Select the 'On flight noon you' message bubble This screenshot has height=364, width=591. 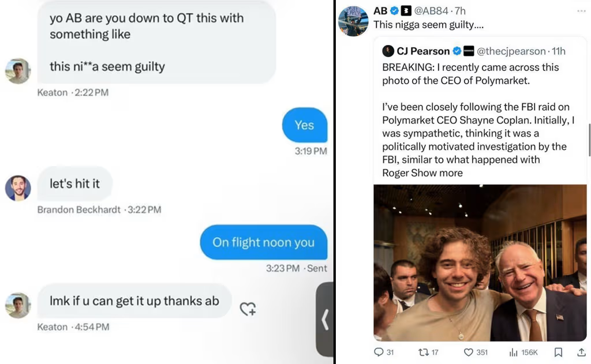click(263, 242)
